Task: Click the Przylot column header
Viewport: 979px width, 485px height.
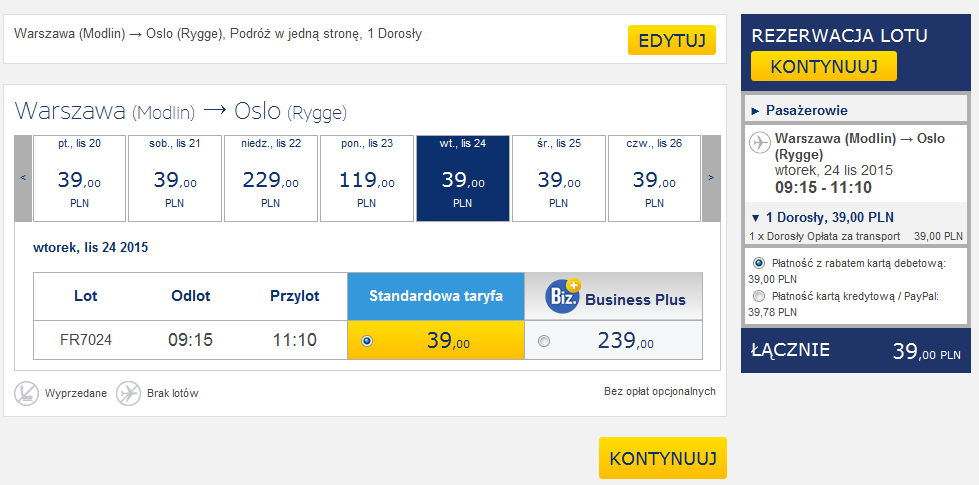Action: (295, 296)
